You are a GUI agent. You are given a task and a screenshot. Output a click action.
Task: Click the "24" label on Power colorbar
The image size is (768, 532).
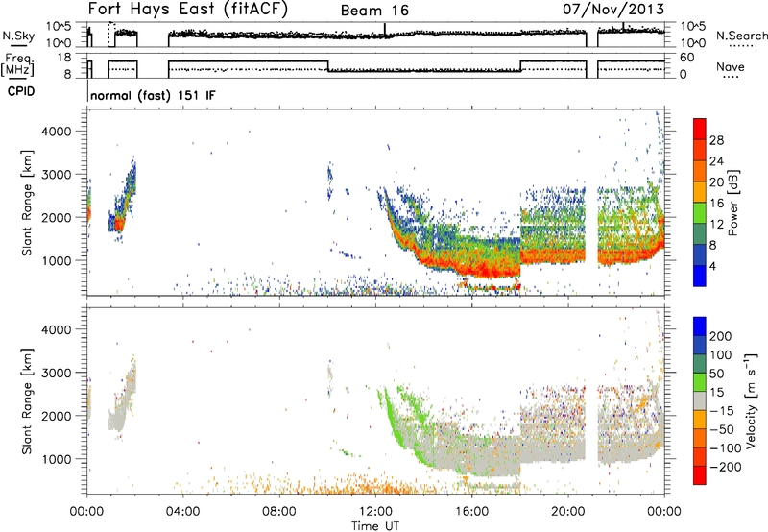[716, 161]
